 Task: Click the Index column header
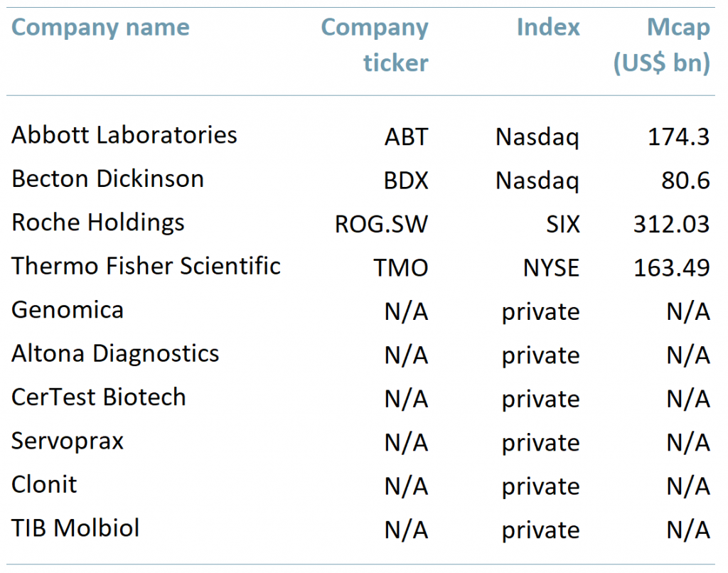[548, 28]
